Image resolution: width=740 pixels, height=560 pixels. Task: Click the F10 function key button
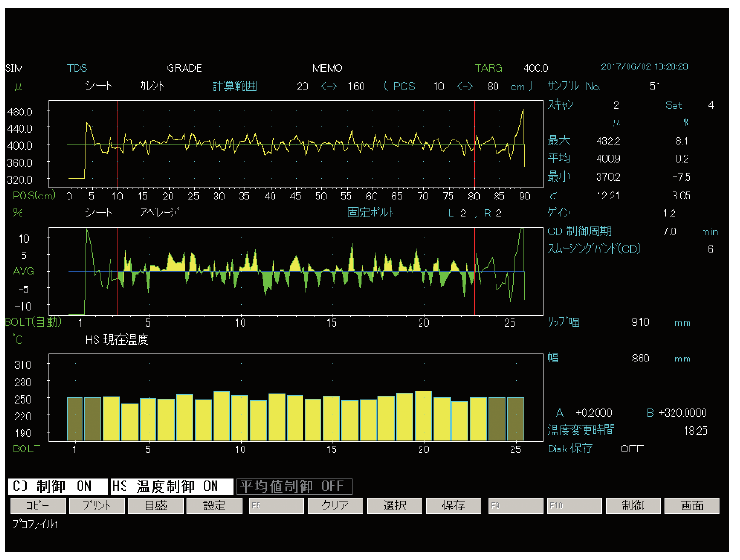pos(574,506)
